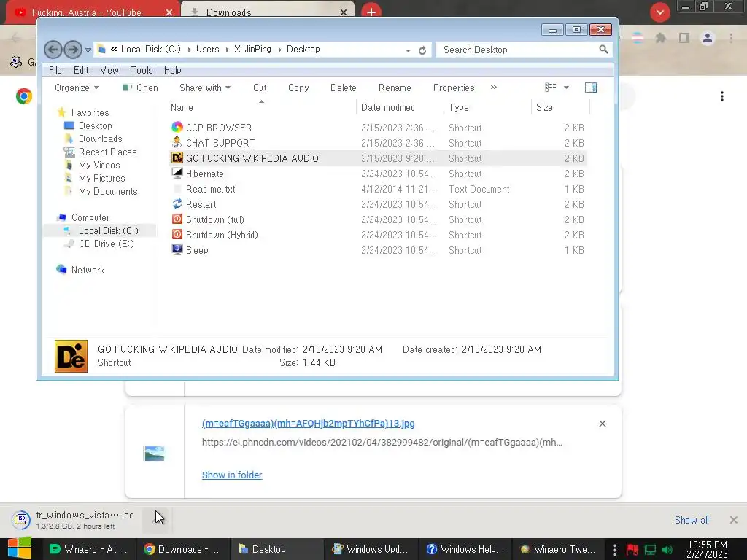Open the View menu
This screenshot has width=747, height=560.
[109, 70]
